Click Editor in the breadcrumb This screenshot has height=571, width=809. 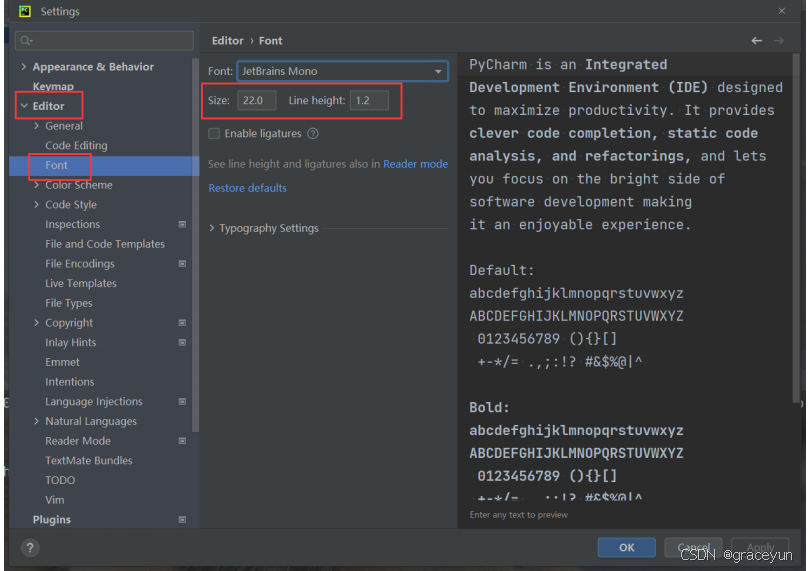pos(228,41)
